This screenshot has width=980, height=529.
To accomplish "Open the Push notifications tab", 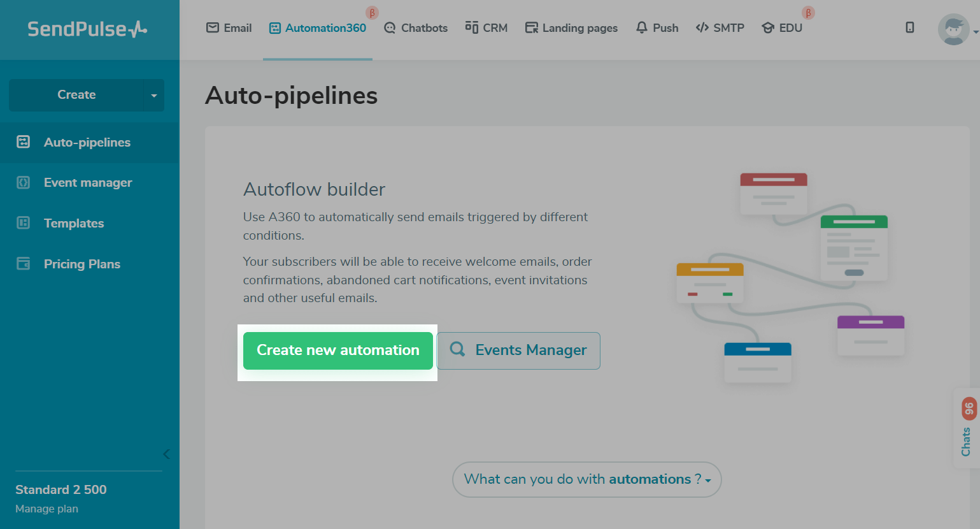I will (x=657, y=28).
